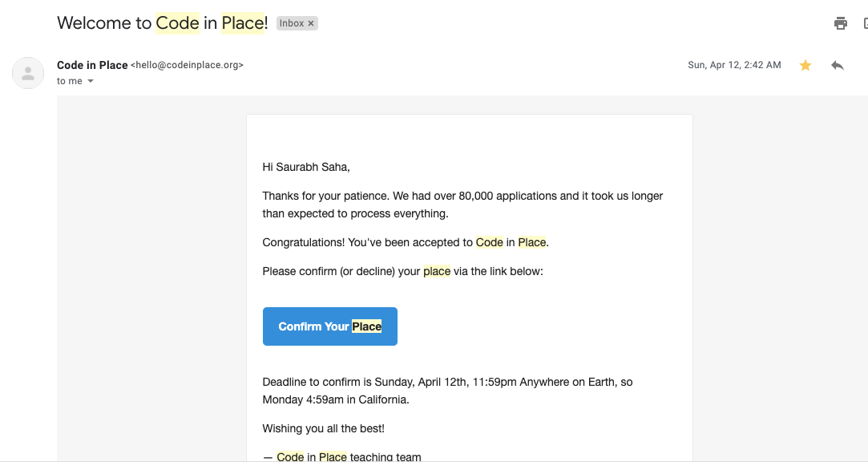This screenshot has width=868, height=462.
Task: Click the 'Hi Saurabh Saha' greeting
Action: click(306, 167)
